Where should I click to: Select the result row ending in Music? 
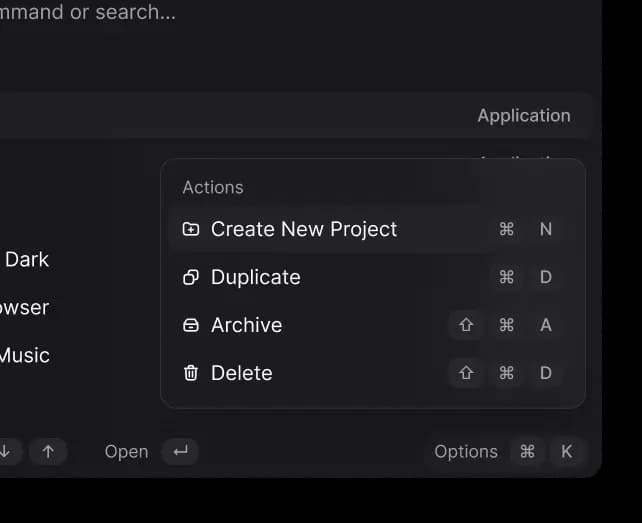click(x=80, y=355)
